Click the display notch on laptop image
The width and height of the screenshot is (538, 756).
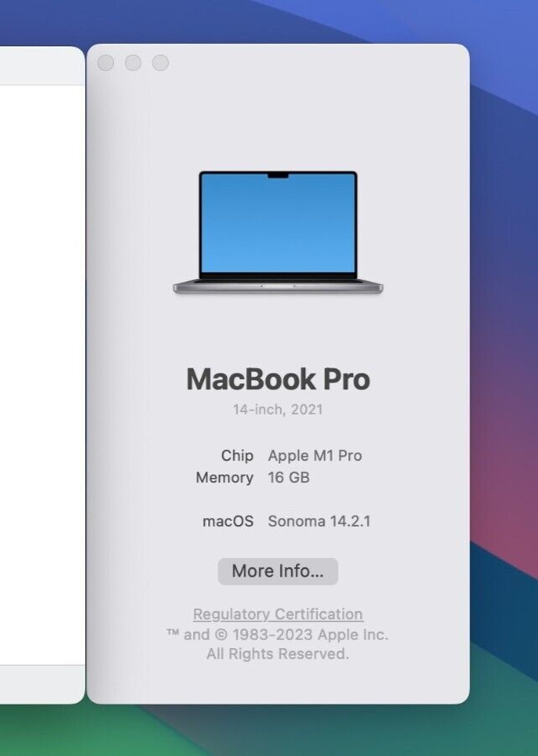(278, 175)
